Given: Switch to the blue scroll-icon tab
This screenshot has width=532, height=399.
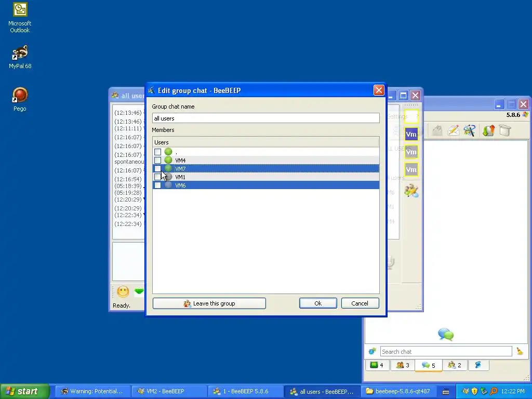Looking at the screenshot, I should (478, 365).
